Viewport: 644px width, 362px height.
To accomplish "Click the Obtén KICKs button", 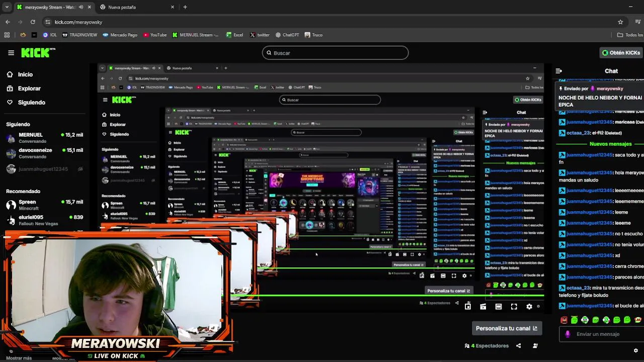I will pyautogui.click(x=621, y=53).
